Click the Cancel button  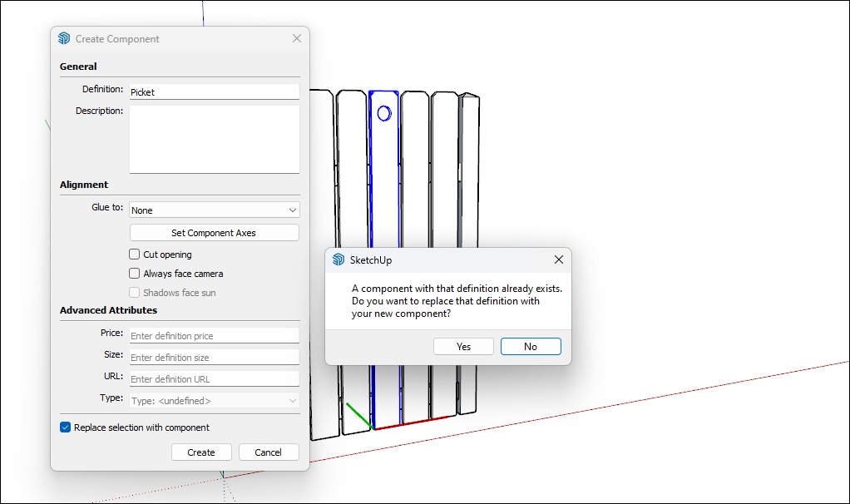click(x=269, y=452)
